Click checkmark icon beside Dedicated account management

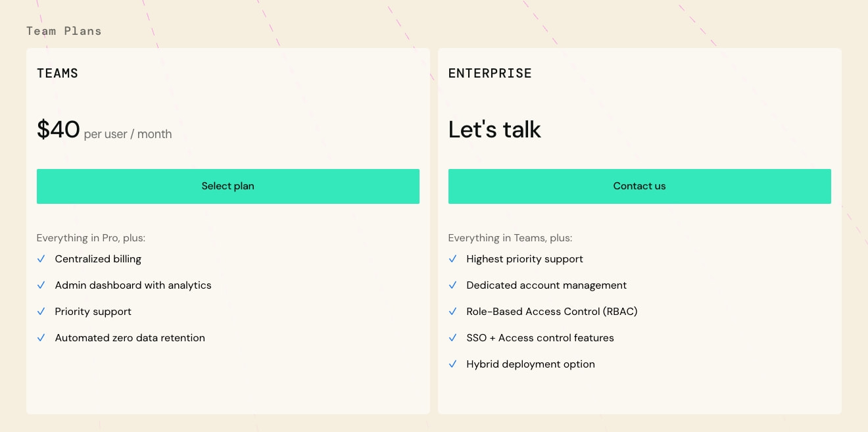coord(452,285)
